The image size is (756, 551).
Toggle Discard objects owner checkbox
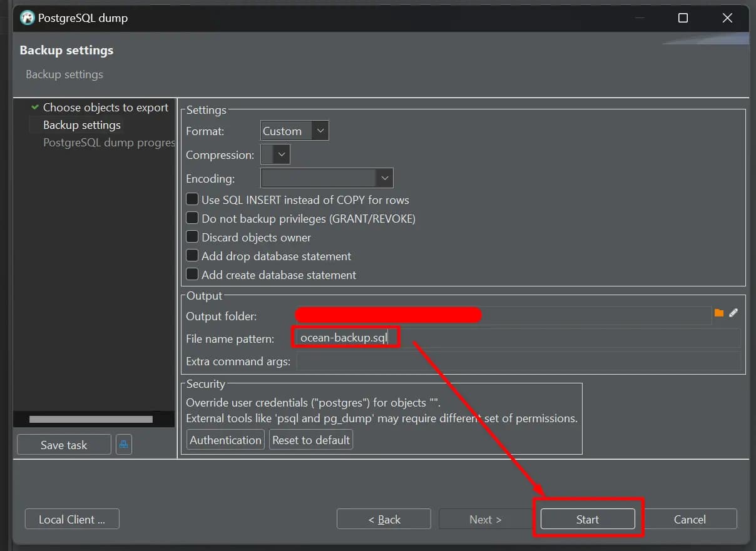click(x=192, y=237)
